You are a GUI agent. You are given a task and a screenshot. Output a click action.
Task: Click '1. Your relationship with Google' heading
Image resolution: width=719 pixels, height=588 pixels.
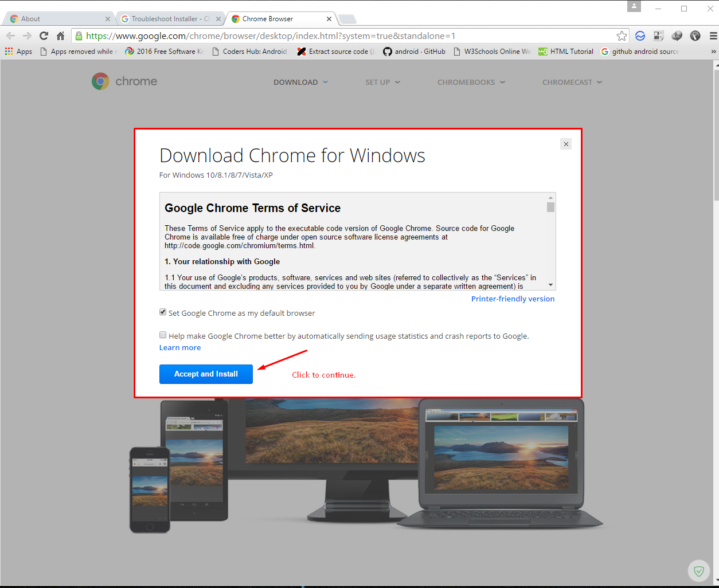pyautogui.click(x=222, y=261)
